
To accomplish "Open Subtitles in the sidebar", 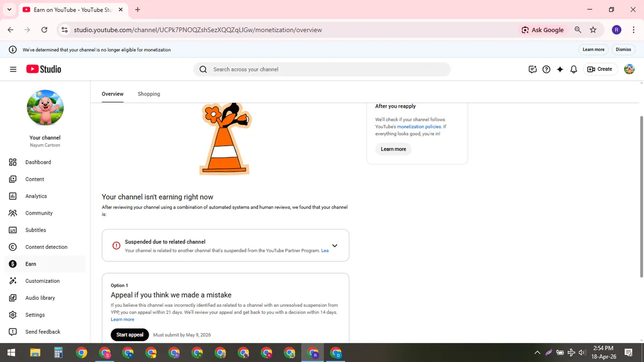I will pos(45,230).
